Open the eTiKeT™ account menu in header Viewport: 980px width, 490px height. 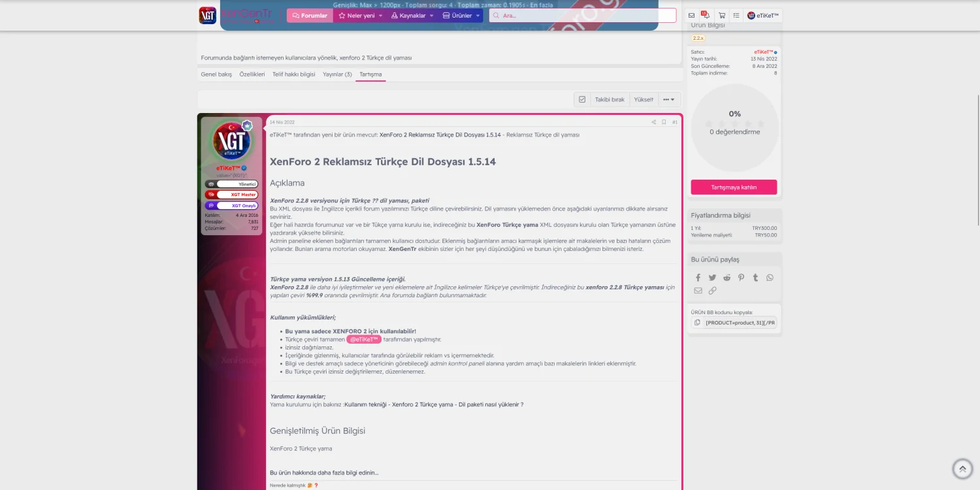pyautogui.click(x=763, y=16)
